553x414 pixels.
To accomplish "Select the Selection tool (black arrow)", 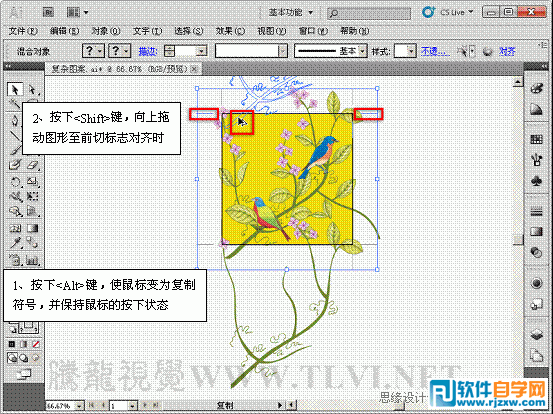I will tap(15, 90).
